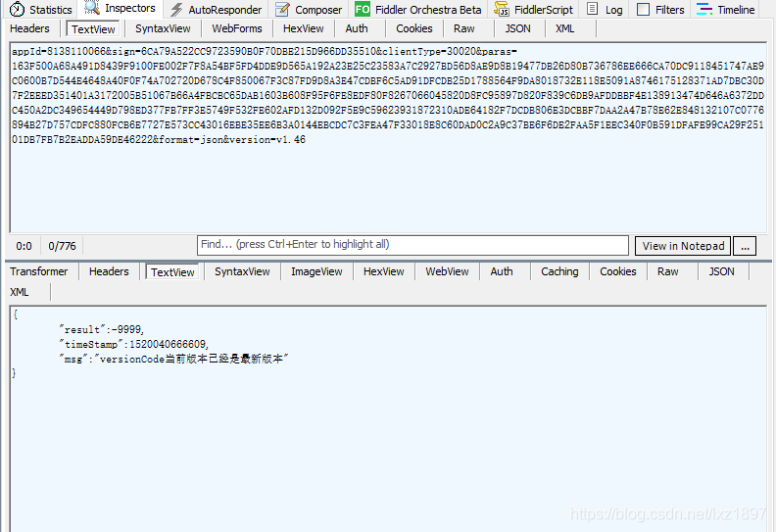The image size is (776, 532).
Task: Select the request TextView tab
Action: click(x=93, y=29)
